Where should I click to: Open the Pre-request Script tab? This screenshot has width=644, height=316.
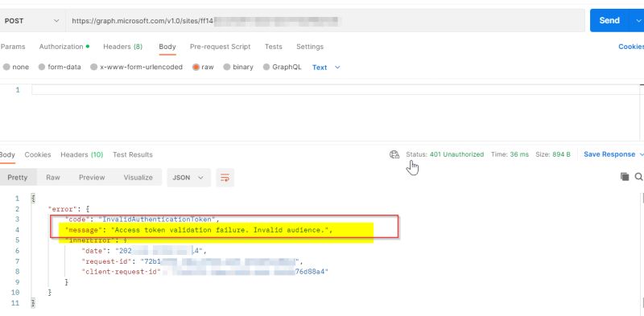click(x=220, y=47)
